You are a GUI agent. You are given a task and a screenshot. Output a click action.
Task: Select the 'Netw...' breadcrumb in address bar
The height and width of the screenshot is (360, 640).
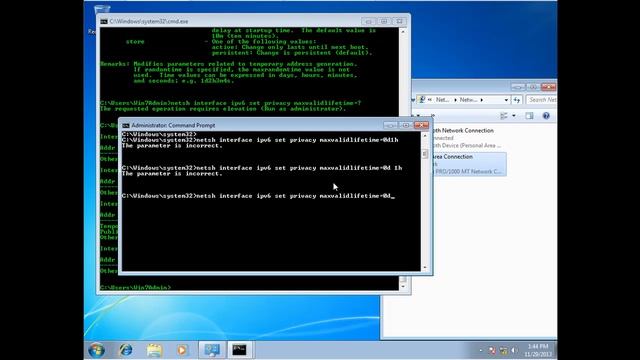coord(468,100)
